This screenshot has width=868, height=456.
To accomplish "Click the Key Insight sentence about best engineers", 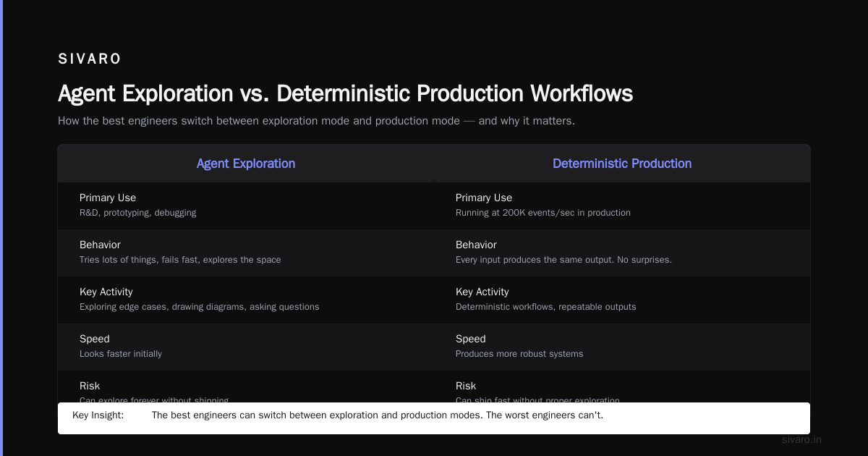I will pos(378,415).
